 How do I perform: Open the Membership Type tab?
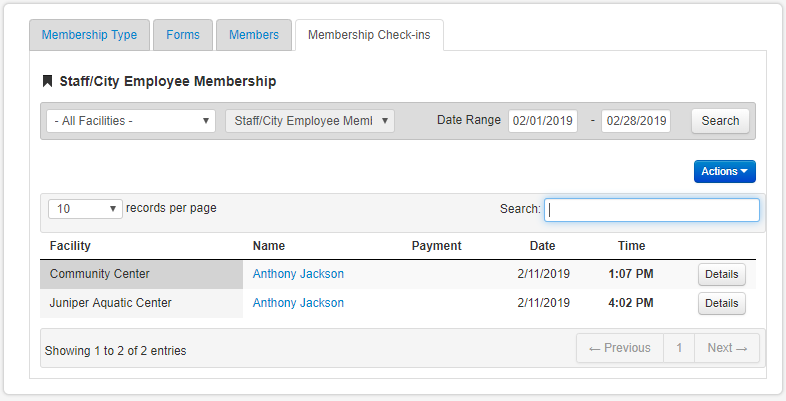point(89,35)
